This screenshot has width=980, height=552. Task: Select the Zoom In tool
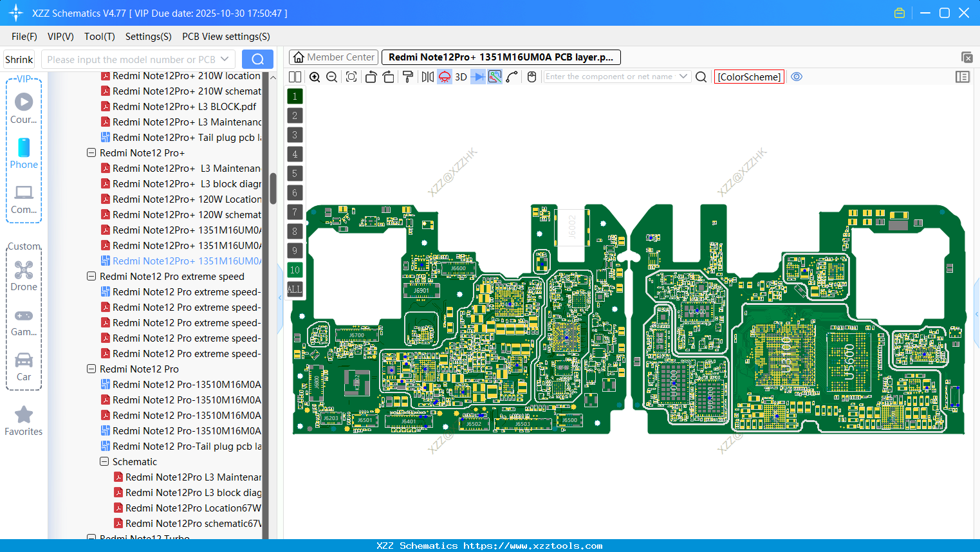315,77
